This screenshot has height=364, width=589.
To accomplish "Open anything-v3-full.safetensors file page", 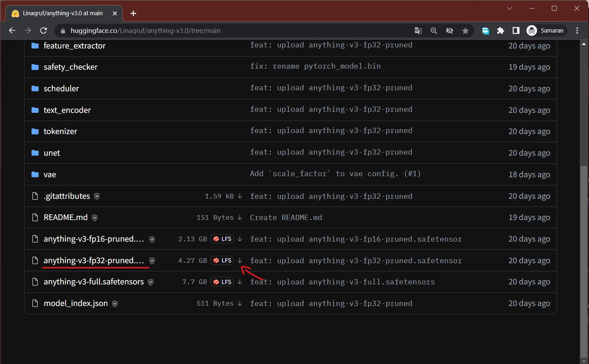I will (x=94, y=282).
